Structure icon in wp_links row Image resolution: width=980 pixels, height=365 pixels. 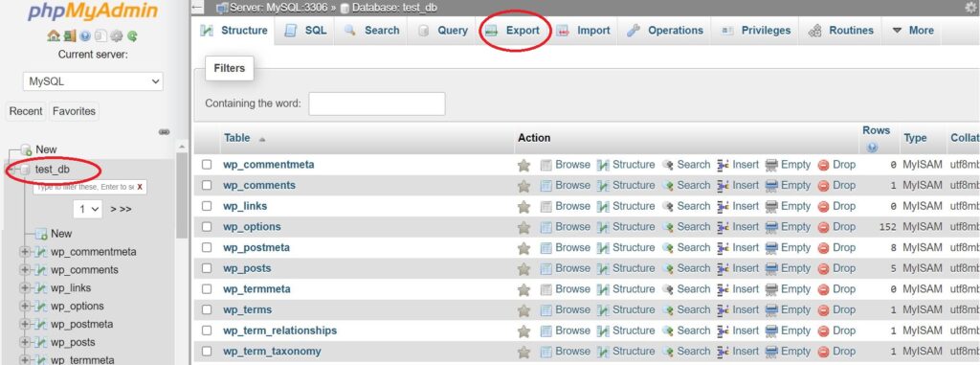click(603, 207)
